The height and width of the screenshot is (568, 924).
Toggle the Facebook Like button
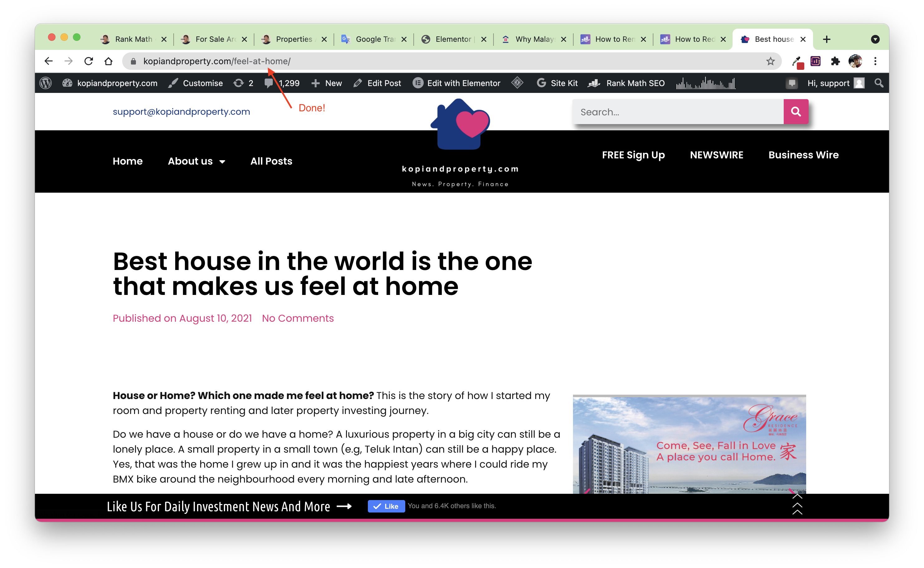(386, 506)
